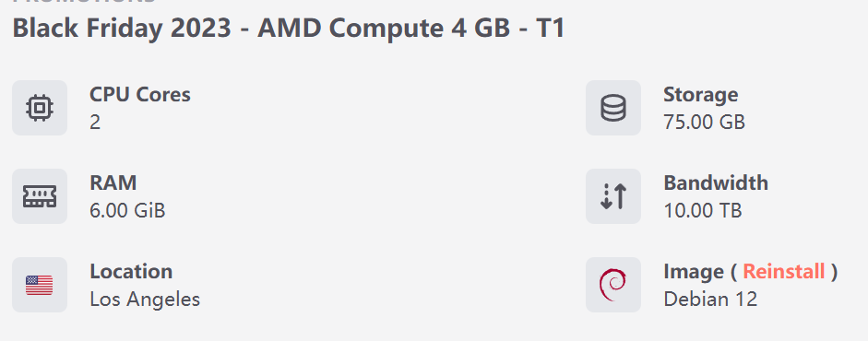Select the RAM heading text
The height and width of the screenshot is (341, 868).
tap(113, 182)
